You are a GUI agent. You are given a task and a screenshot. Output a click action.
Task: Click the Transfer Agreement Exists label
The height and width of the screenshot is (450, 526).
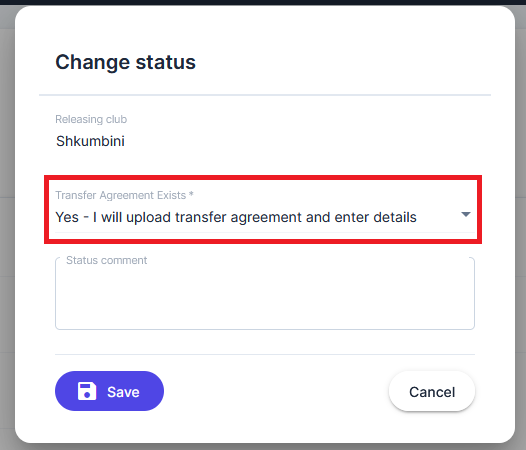tap(120, 195)
